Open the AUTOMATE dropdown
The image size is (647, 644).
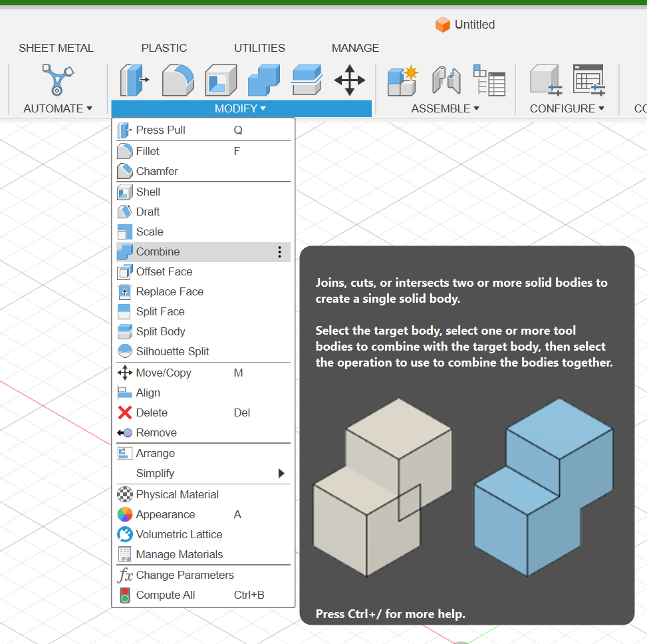click(x=57, y=108)
